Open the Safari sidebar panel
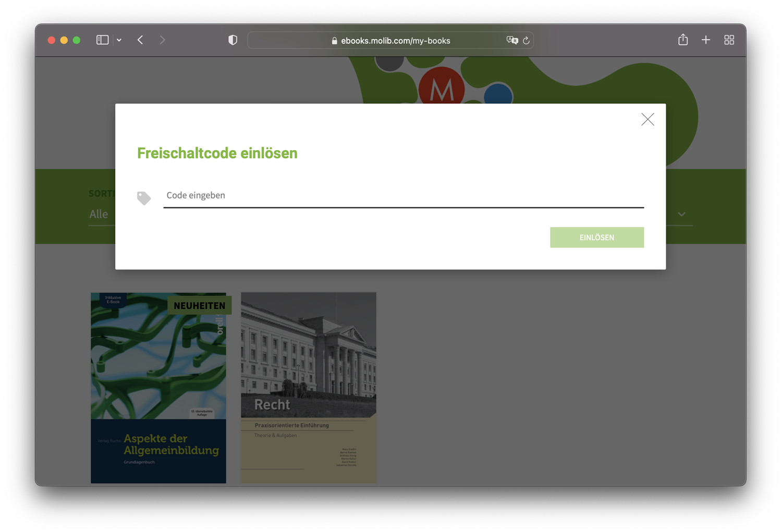The image size is (781, 532). (102, 40)
